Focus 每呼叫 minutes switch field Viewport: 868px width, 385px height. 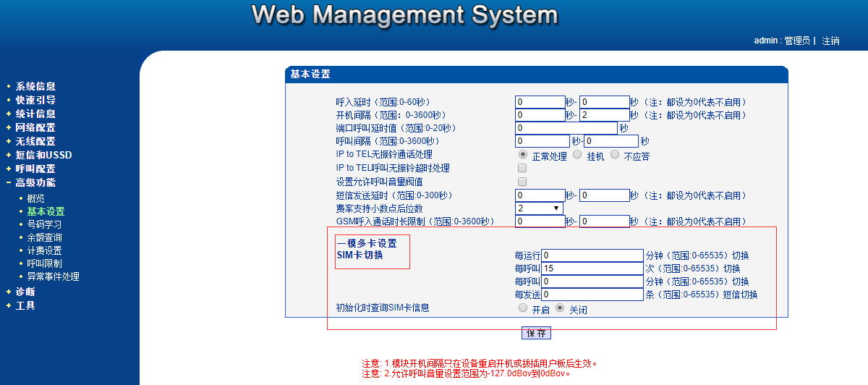(x=592, y=282)
